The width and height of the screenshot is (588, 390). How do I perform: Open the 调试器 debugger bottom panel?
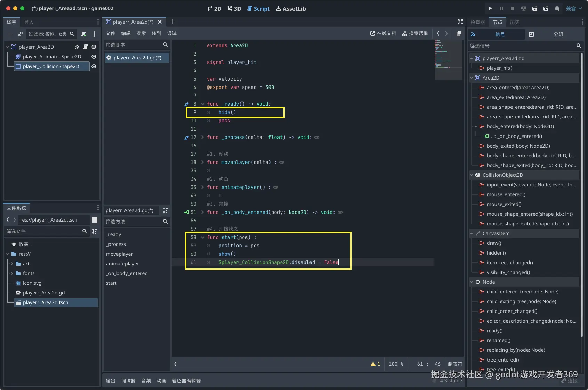pyautogui.click(x=128, y=381)
